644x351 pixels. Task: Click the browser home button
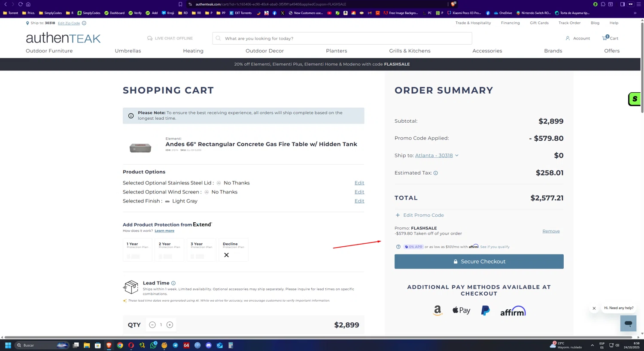click(x=28, y=4)
